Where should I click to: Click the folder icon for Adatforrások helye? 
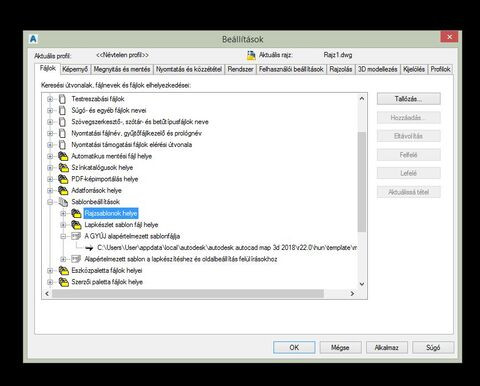click(63, 190)
